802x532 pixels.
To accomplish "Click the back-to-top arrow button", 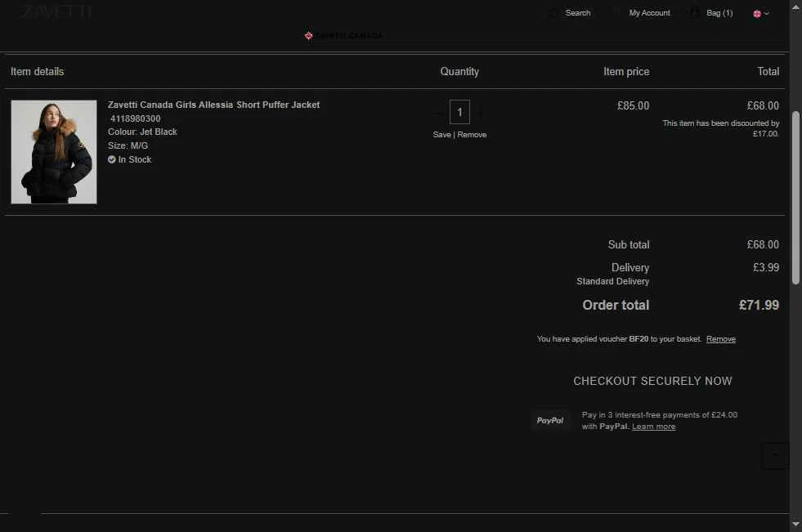I will tap(775, 455).
